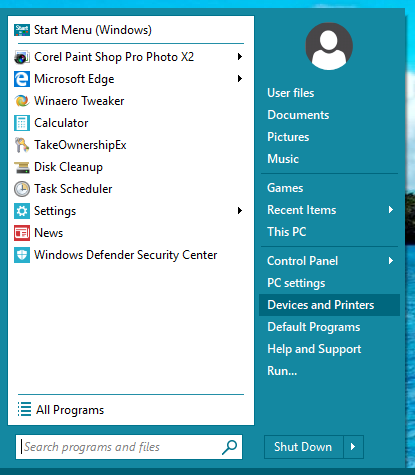This screenshot has height=475, width=415.
Task: Expand the Microsoft Edge jump list arrow
Action: click(240, 79)
